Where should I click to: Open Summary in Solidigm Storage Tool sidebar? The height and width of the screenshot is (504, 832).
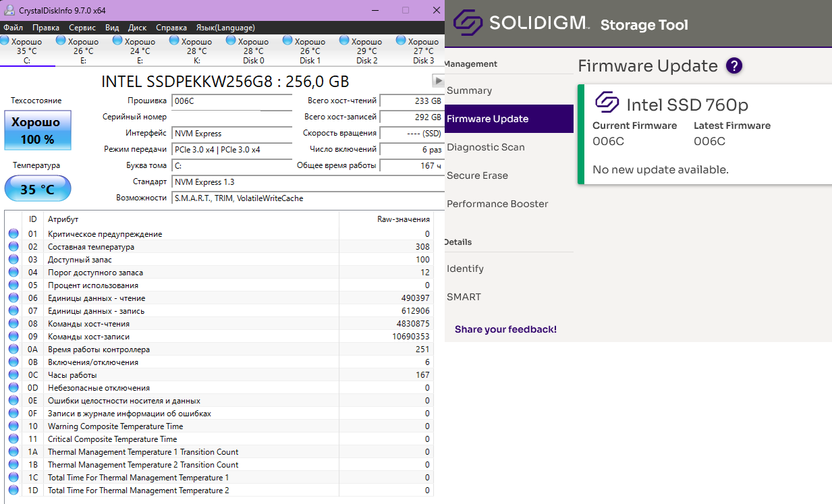[x=469, y=90]
